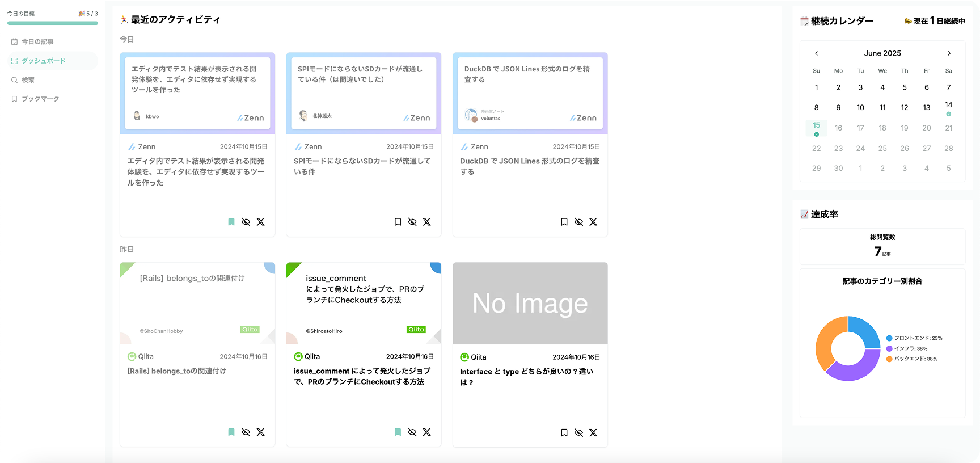Click the June 2025 month label

[x=882, y=53]
